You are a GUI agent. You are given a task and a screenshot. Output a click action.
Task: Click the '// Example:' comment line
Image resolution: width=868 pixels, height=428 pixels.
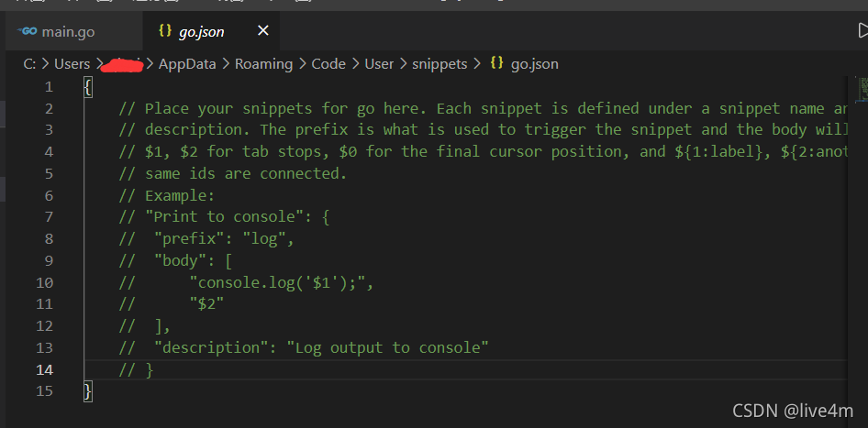[x=166, y=196]
